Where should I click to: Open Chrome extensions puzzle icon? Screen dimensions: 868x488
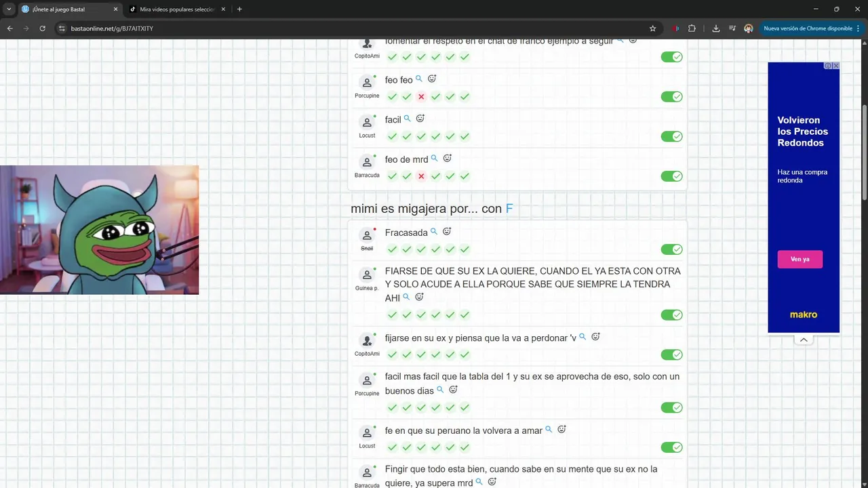pyautogui.click(x=692, y=28)
